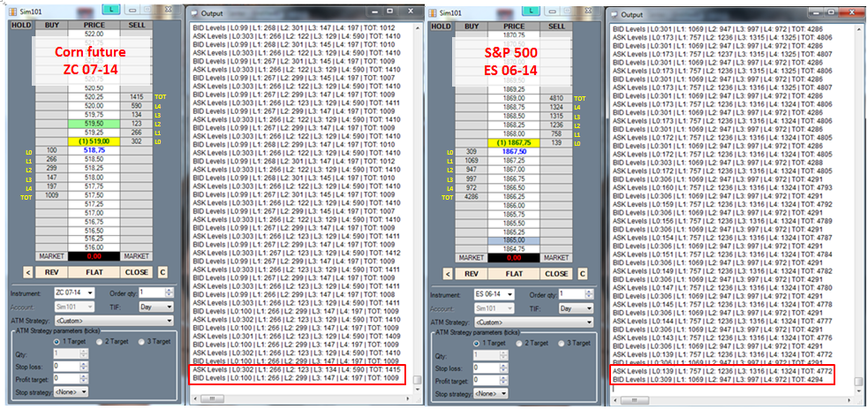The width and height of the screenshot is (868, 410).
Task: Click the green L button in corn SuperDOM title
Action: [x=110, y=10]
